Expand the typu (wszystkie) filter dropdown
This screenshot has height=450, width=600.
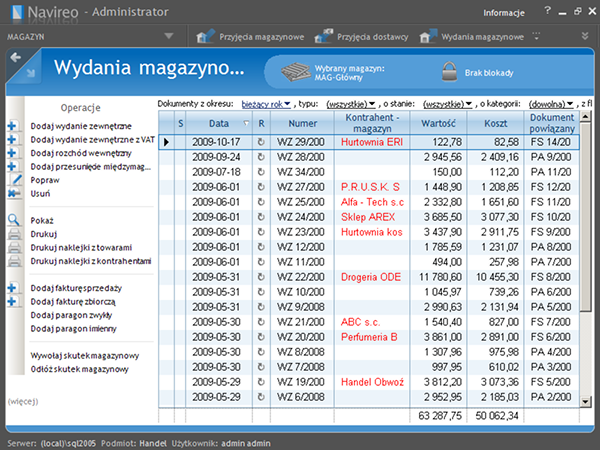coord(351,103)
